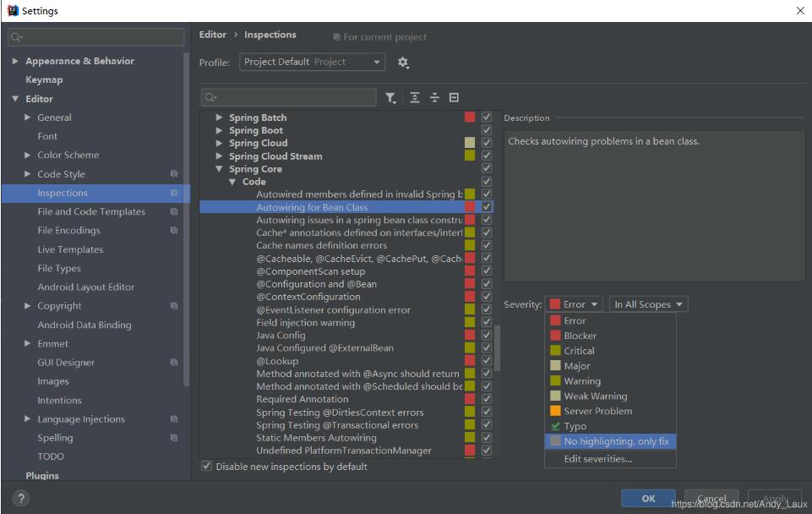The height and width of the screenshot is (514, 812).
Task: Click the copy icon beside Code Style
Action: click(x=174, y=174)
